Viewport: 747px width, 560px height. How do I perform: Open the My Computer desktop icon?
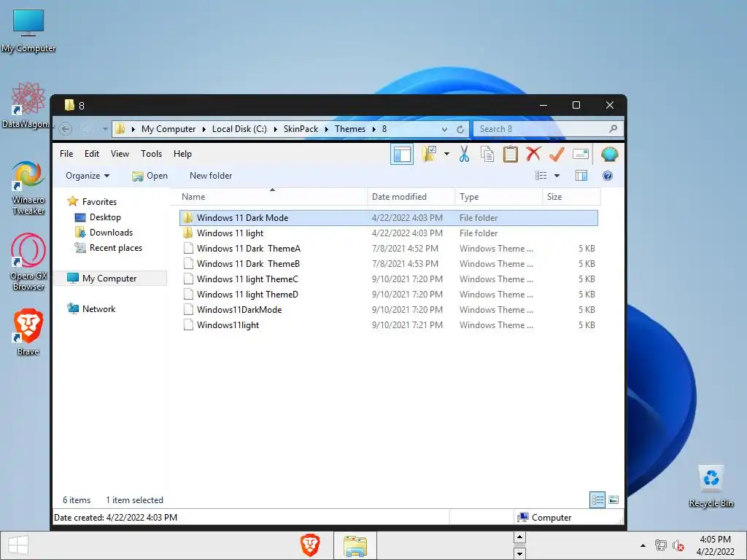point(28,29)
